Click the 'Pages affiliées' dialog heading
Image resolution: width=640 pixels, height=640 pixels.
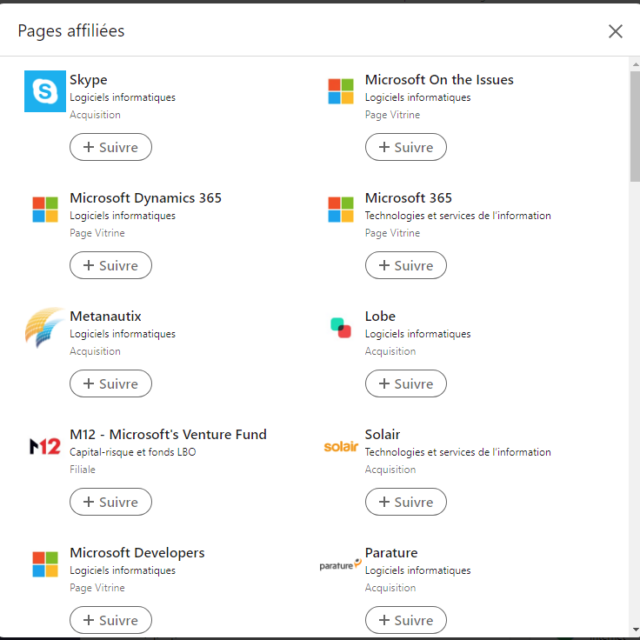click(71, 31)
